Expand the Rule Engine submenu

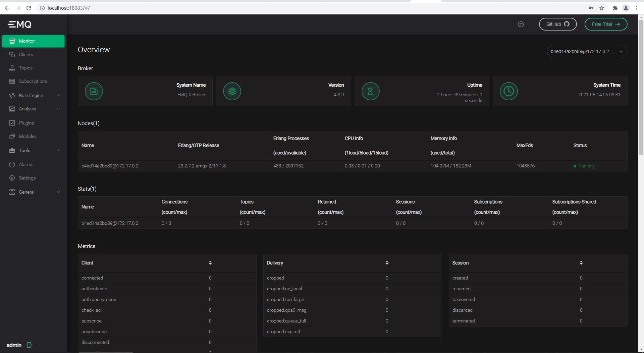(x=58, y=95)
